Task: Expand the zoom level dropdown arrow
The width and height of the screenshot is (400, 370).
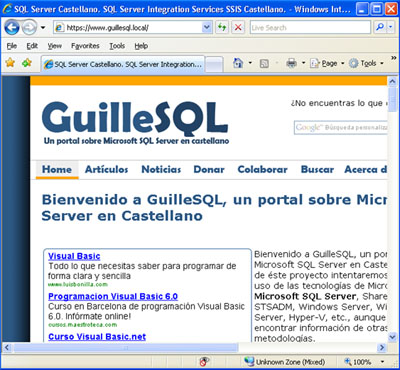Action: click(x=382, y=362)
